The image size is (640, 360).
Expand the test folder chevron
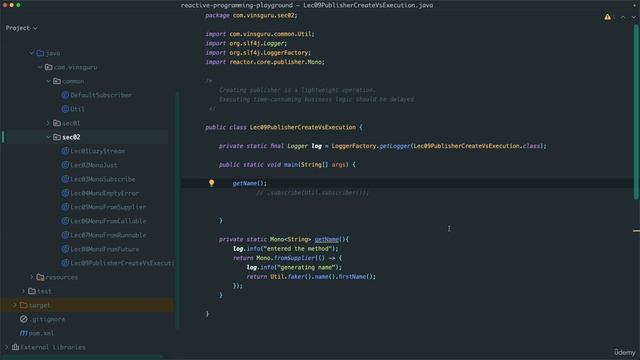[x=23, y=291]
